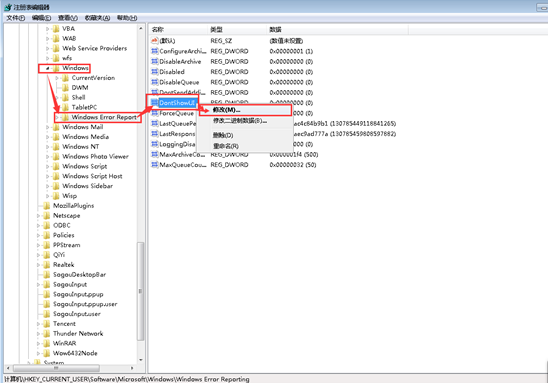Click tree horizontal scroll right arrow
The height and width of the screenshot is (383, 548).
click(132, 368)
